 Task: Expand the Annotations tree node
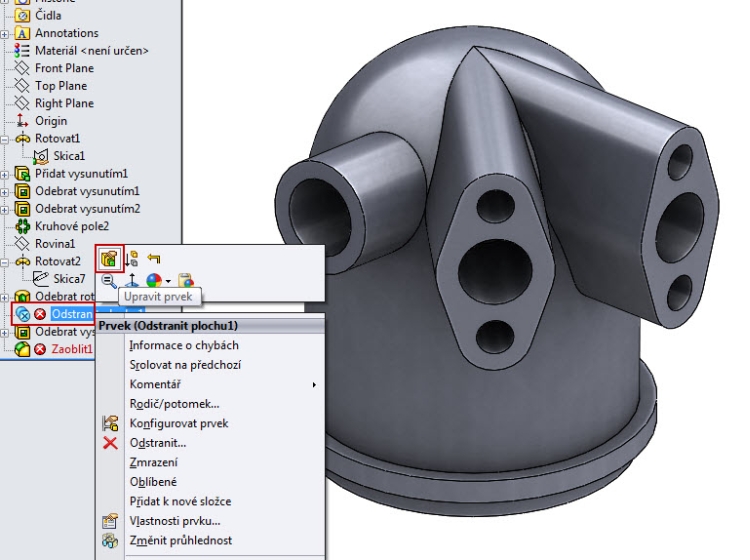6,34
